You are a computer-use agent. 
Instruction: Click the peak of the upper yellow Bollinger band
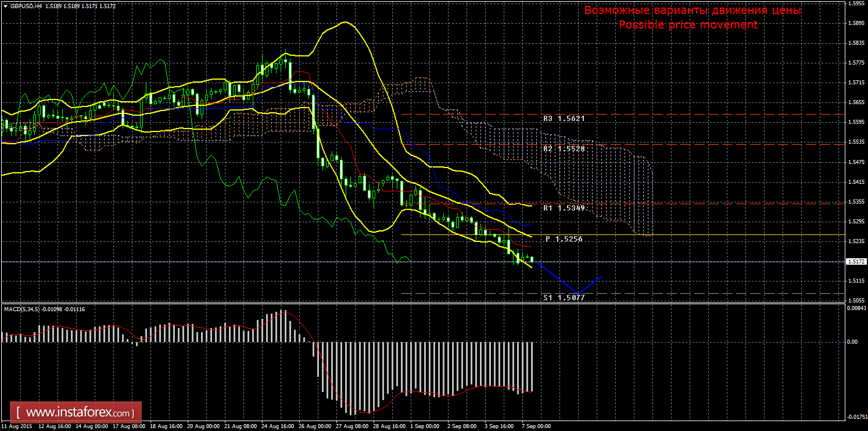coord(346,22)
